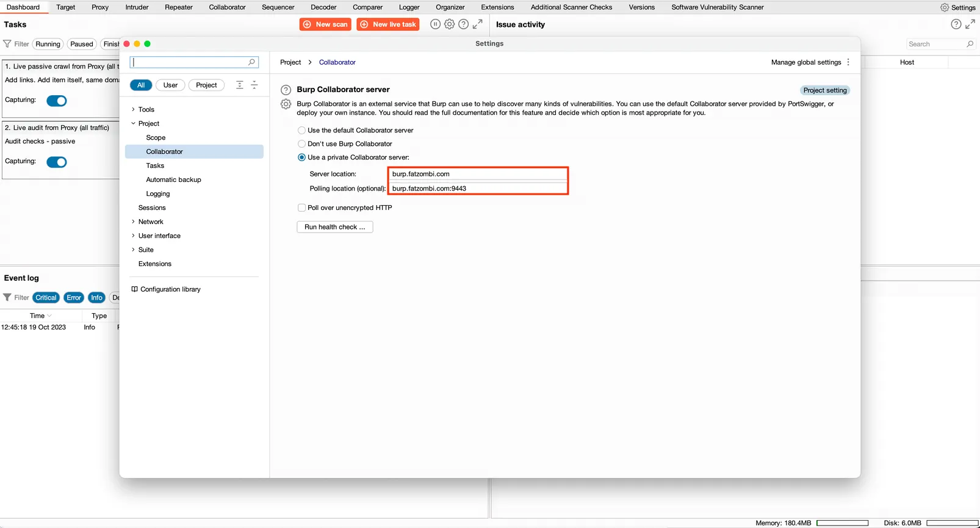Open task settings gear next to pause icon
The width and height of the screenshot is (980, 528).
(449, 24)
